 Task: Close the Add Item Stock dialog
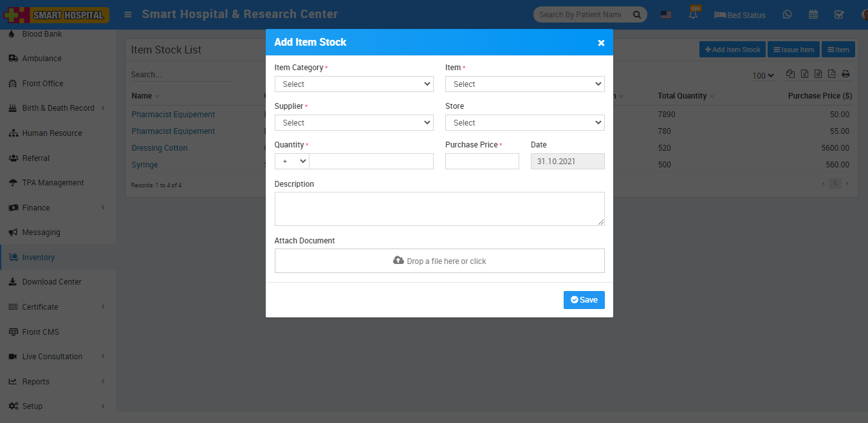[601, 42]
